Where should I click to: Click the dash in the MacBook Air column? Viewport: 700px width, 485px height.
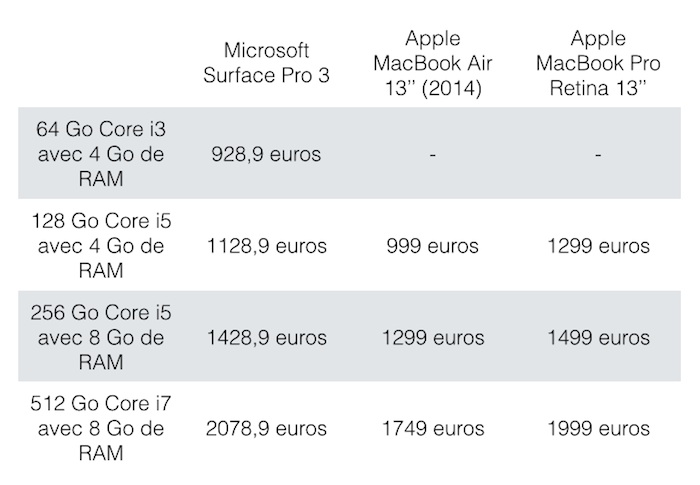point(430,156)
